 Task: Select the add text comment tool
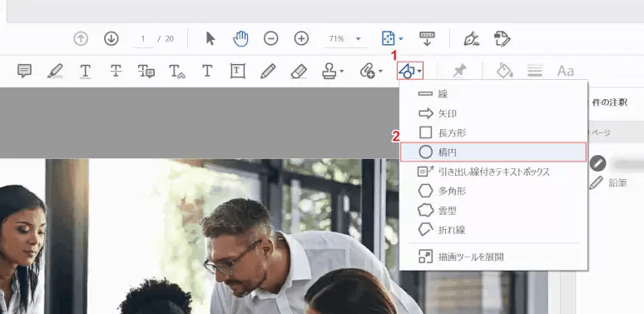click(x=207, y=71)
